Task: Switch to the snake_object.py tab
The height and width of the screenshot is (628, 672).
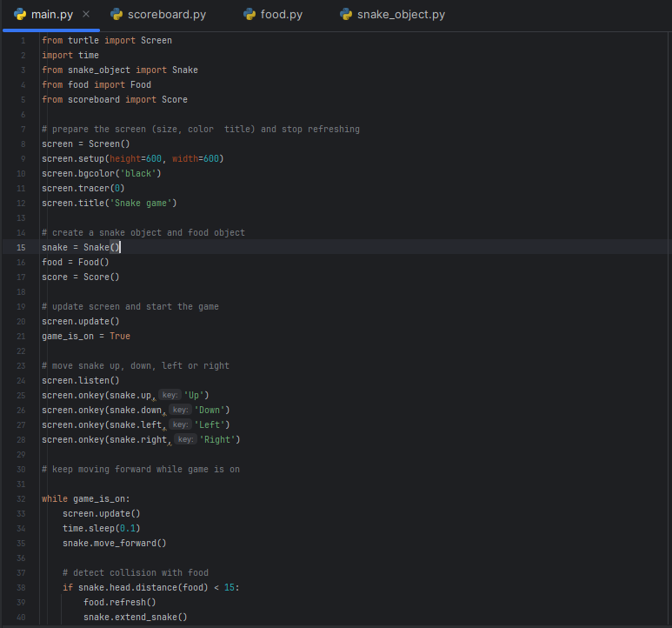Action: [400, 15]
